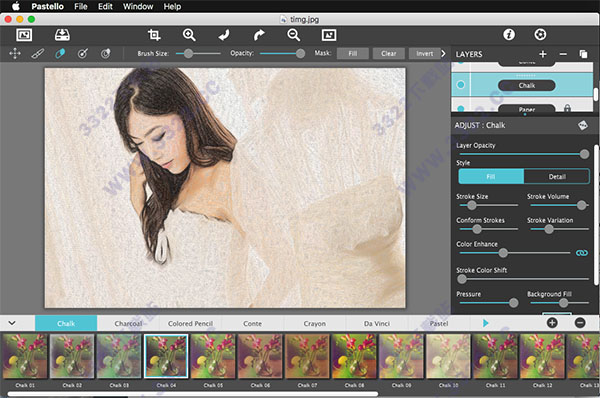Viewport: 600px width, 398px height.
Task: Click the fit image to window icon
Action: [x=329, y=35]
